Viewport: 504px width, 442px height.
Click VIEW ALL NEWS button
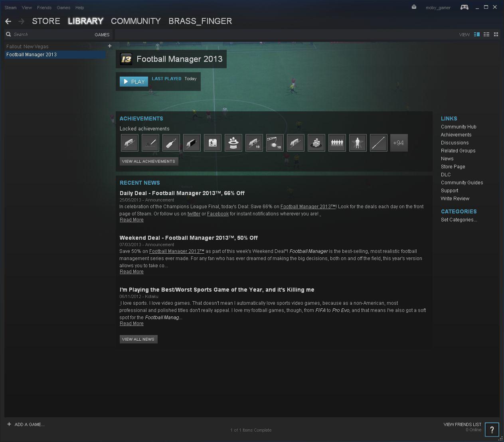(x=138, y=339)
